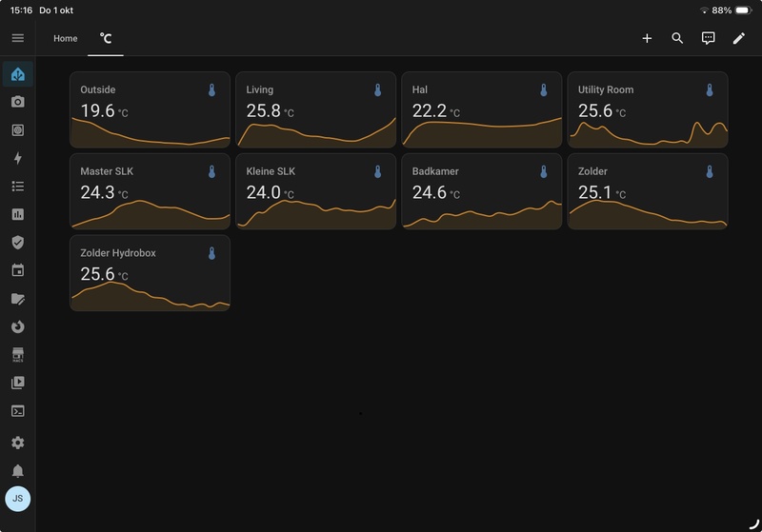The image size is (762, 532).
Task: Open the folder edit file editor panel
Action: click(x=18, y=299)
